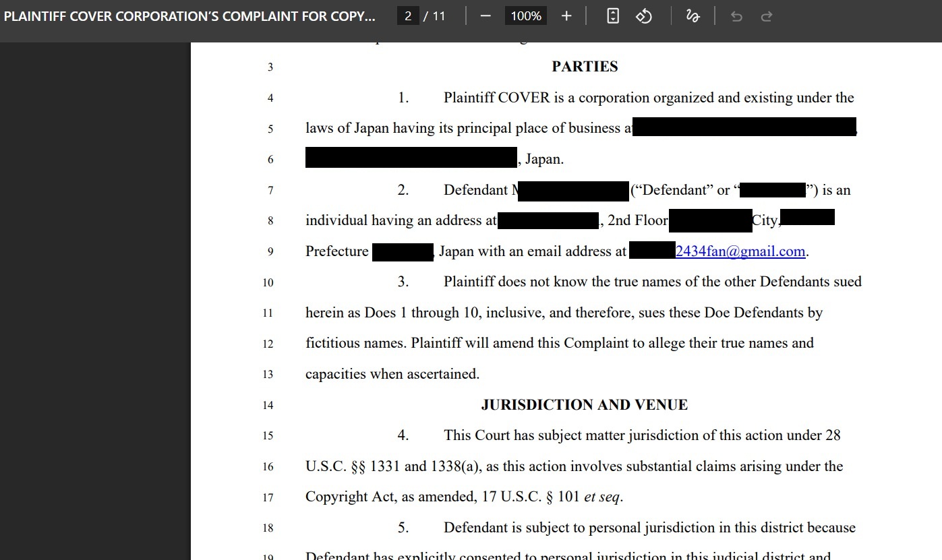The height and width of the screenshot is (560, 942).
Task: Click the fit to page icon
Action: [613, 16]
